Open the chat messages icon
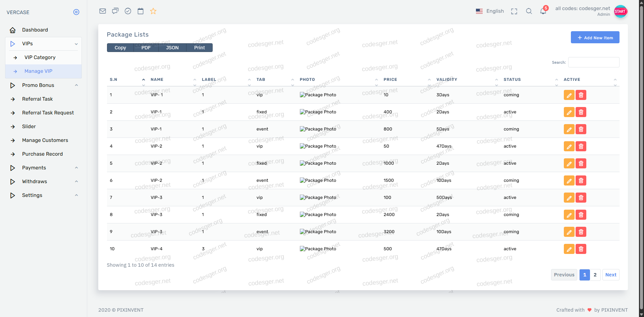The width and height of the screenshot is (644, 317). [115, 11]
